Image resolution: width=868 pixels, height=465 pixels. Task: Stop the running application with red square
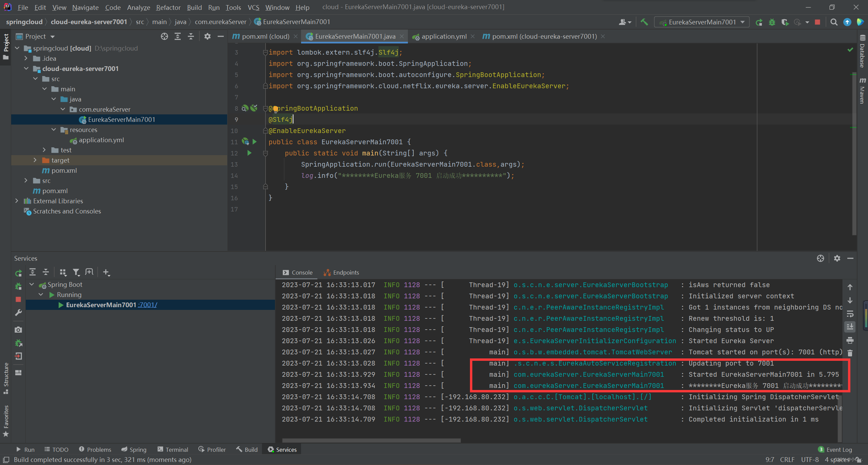point(817,22)
